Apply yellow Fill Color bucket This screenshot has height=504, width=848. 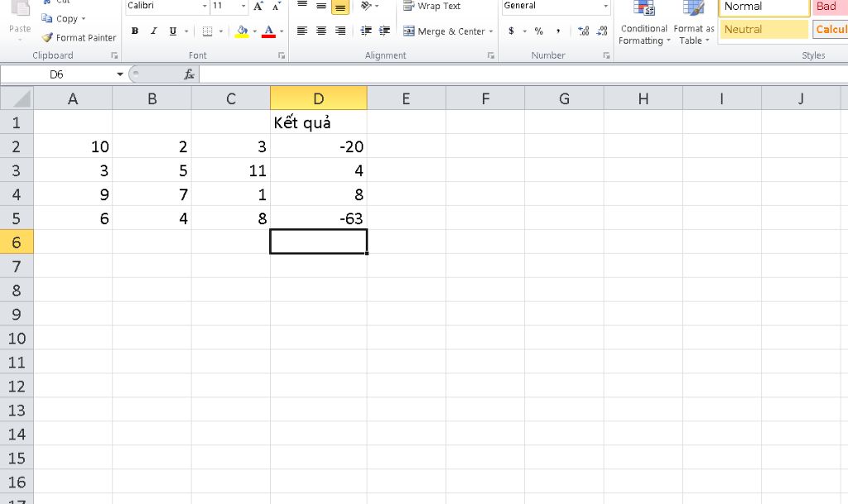coord(243,31)
